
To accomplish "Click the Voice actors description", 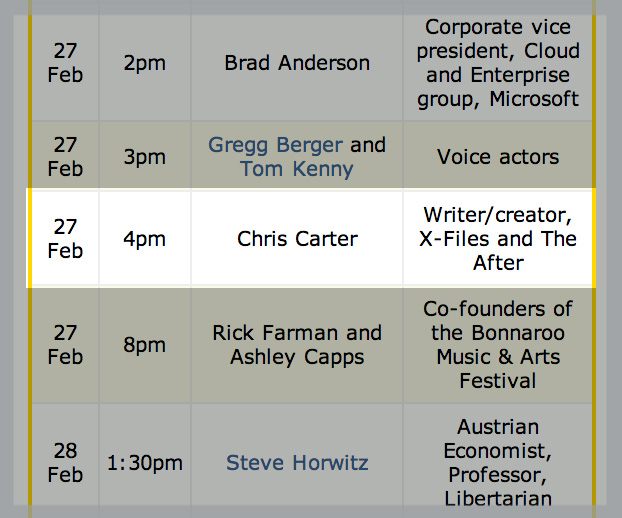I will pos(498,157).
